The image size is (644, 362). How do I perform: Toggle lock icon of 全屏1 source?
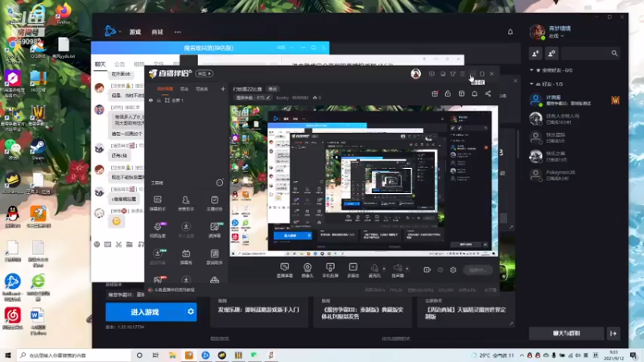tap(159, 100)
